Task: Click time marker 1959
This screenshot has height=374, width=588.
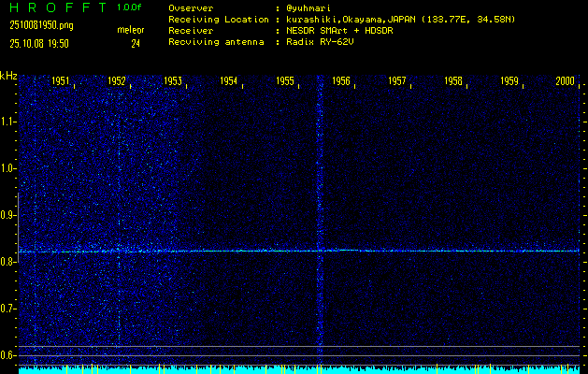Action: 509,81
